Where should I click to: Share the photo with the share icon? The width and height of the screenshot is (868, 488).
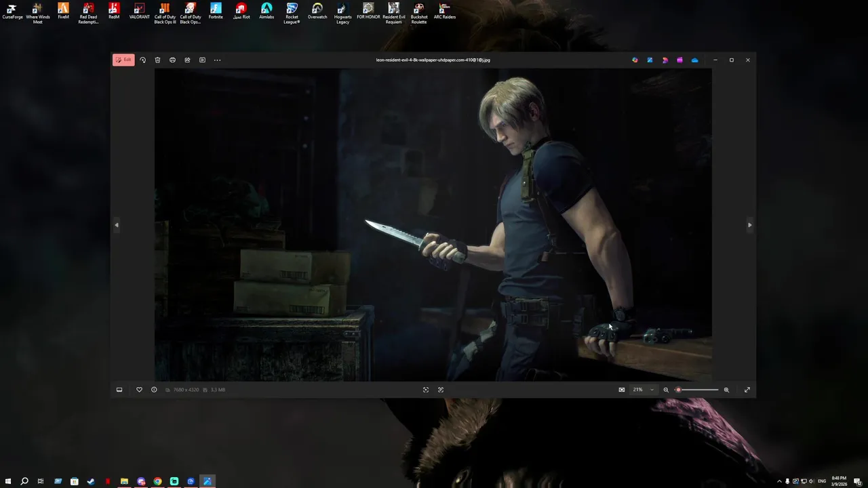coord(187,60)
